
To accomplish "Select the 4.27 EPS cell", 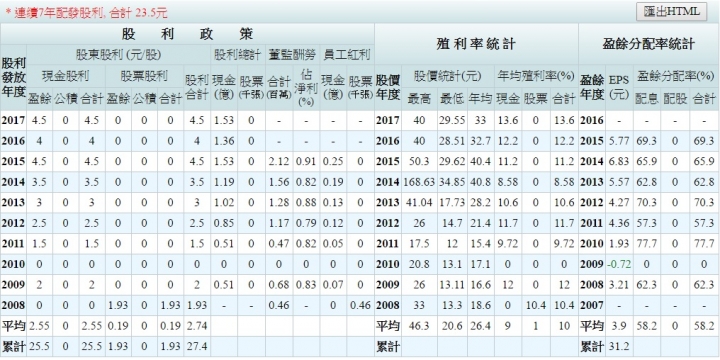I will [x=619, y=202].
